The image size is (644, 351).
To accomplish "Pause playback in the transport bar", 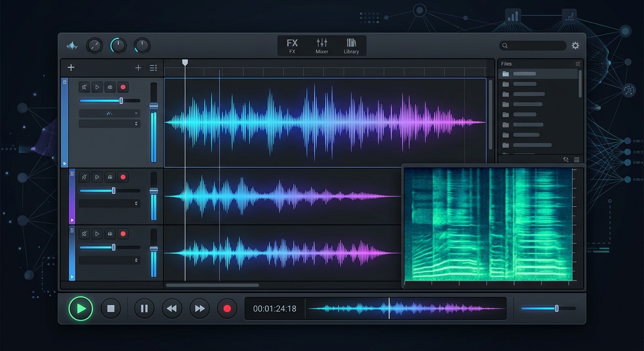I will (144, 308).
